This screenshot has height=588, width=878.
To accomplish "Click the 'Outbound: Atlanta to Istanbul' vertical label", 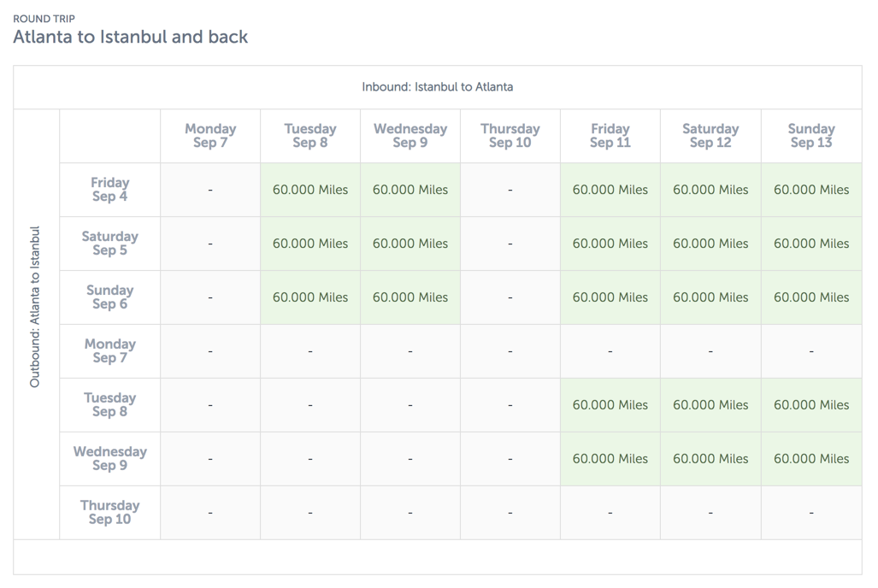I will (35, 307).
